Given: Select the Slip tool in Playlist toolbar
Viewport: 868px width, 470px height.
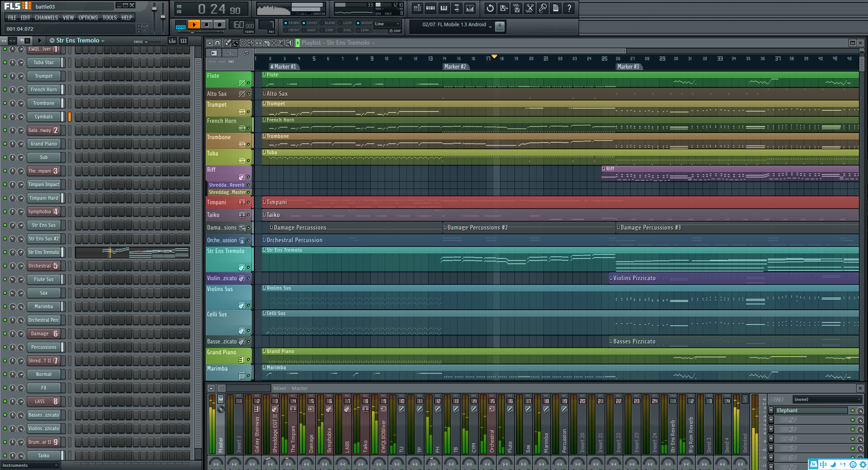Looking at the screenshot, I should click(x=259, y=43).
